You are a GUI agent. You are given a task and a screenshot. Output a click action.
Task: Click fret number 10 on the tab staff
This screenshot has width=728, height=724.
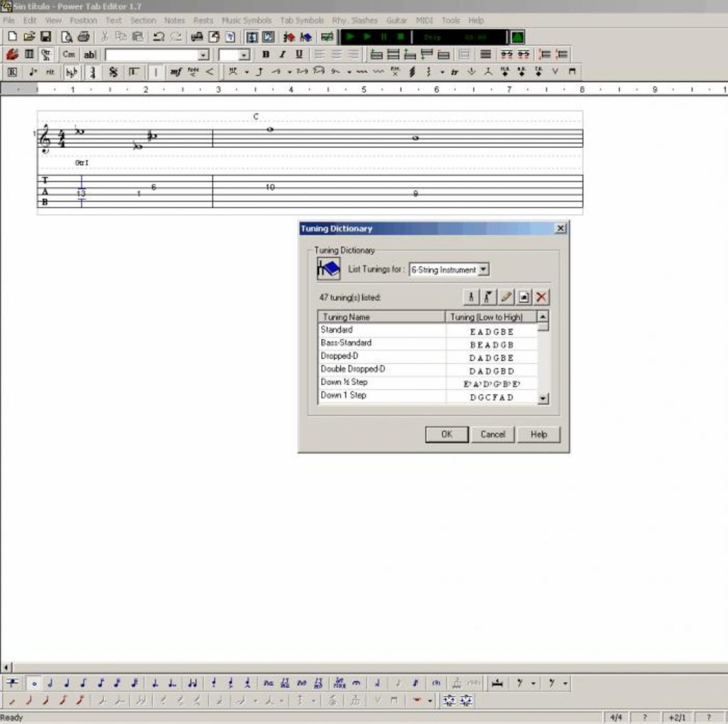point(271,186)
